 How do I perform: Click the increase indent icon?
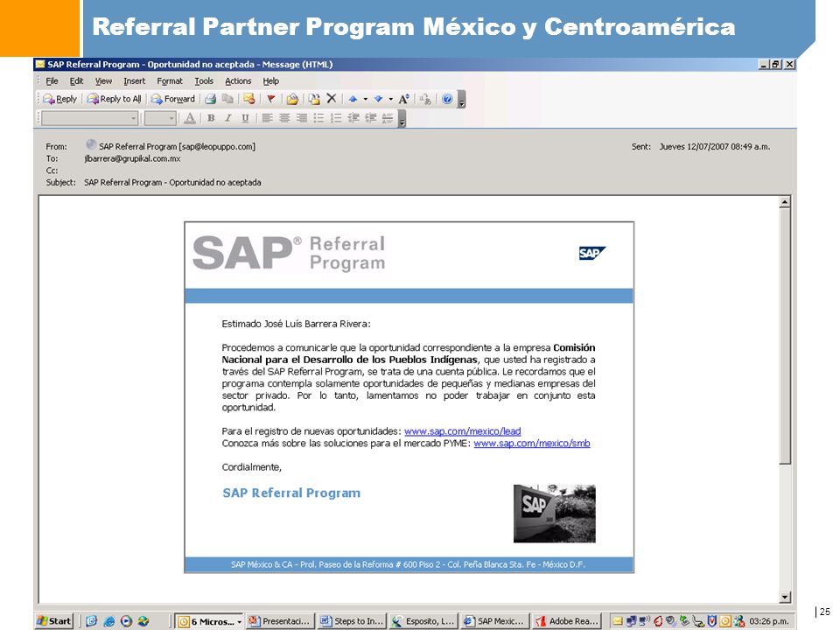pos(371,118)
